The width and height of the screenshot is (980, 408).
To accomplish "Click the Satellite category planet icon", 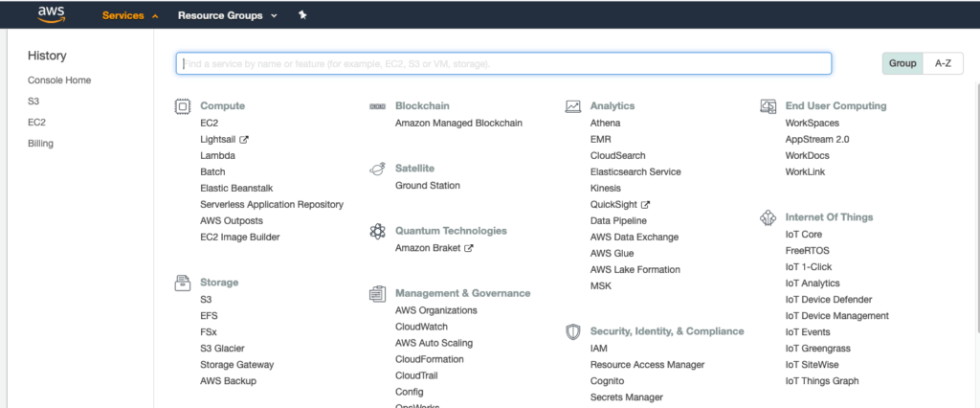I will (x=377, y=169).
